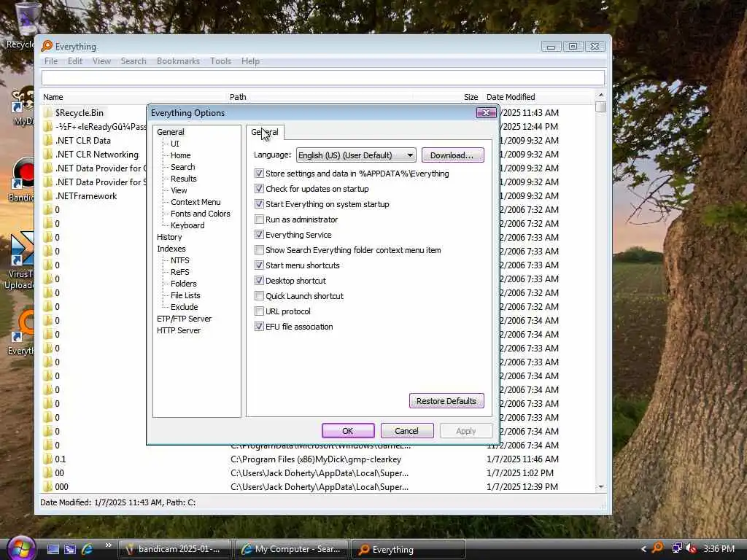
Task: Click the Download... button
Action: [452, 155]
